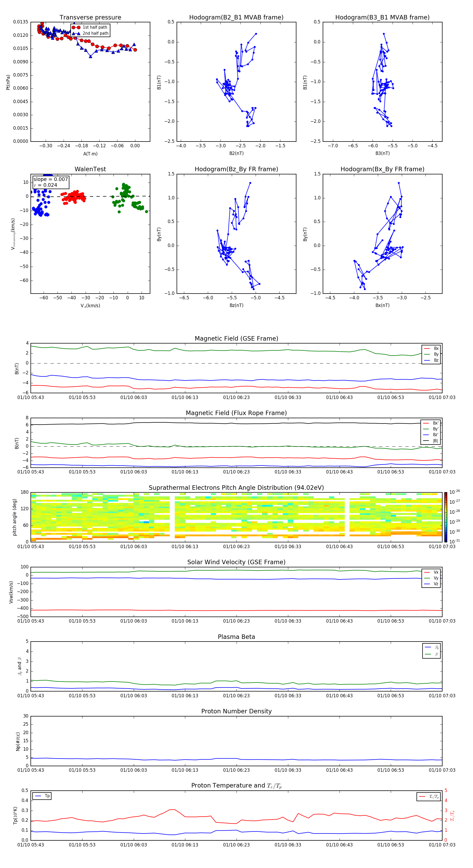473x868 pixels.
Task: Click the "Bx'" legend entry in Flux Rope plot
Action: click(x=431, y=423)
